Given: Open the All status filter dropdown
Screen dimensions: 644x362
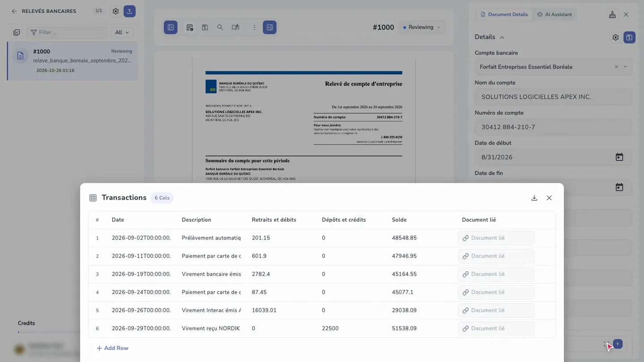Looking at the screenshot, I should pyautogui.click(x=122, y=32).
